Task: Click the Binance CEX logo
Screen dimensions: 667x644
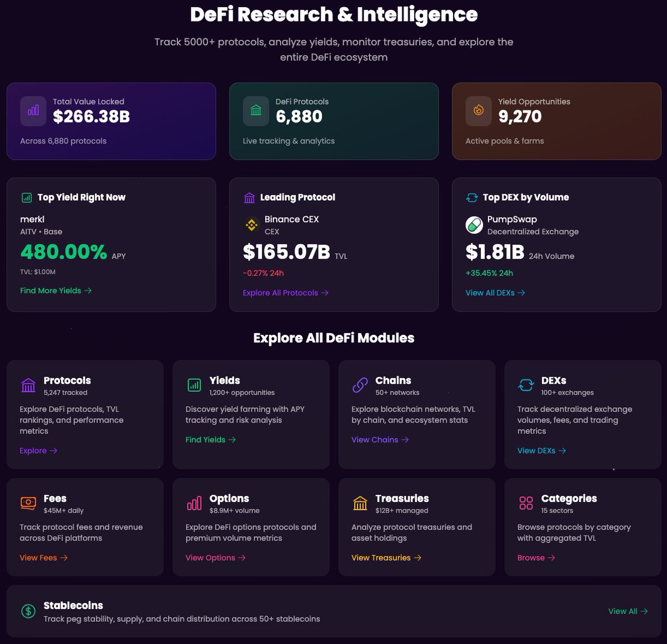Action: click(252, 225)
